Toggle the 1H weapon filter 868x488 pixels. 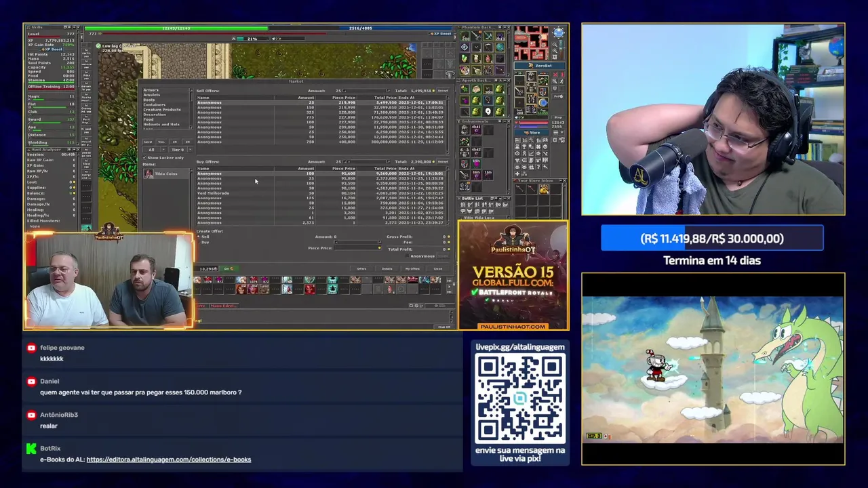[x=175, y=142]
